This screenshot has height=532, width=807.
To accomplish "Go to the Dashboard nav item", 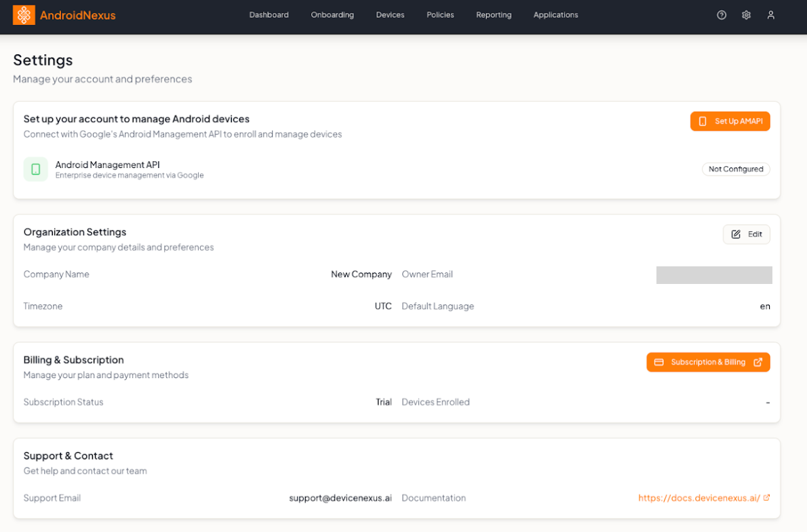I will (269, 15).
